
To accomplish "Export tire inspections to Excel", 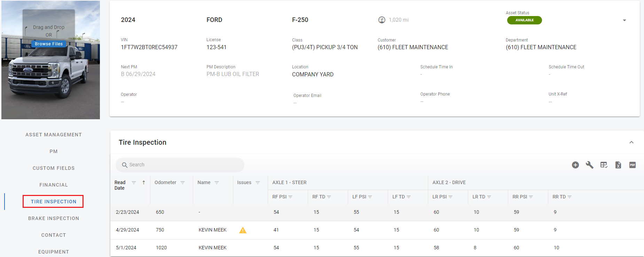I will (x=618, y=165).
